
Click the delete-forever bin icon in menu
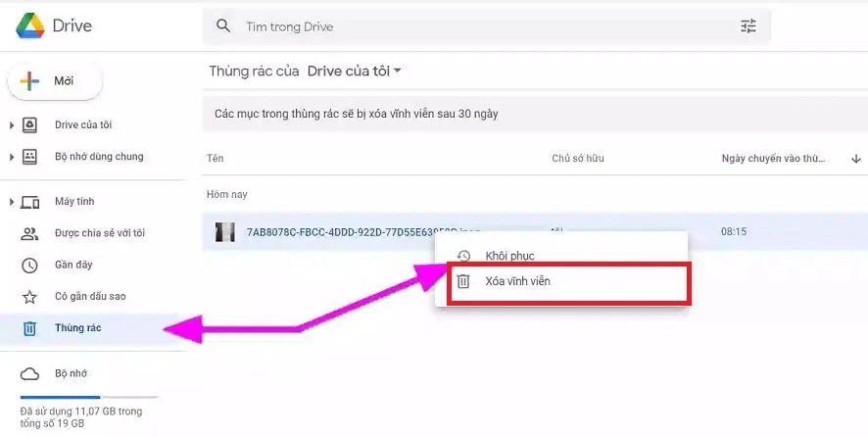[463, 281]
